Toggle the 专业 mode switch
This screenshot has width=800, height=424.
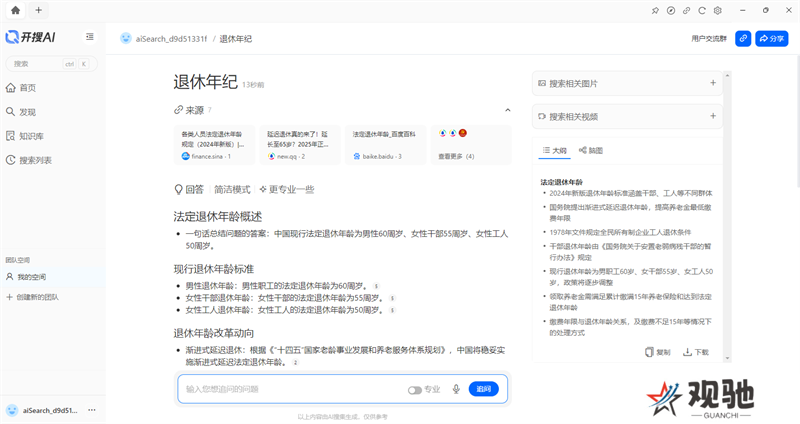[x=414, y=389]
